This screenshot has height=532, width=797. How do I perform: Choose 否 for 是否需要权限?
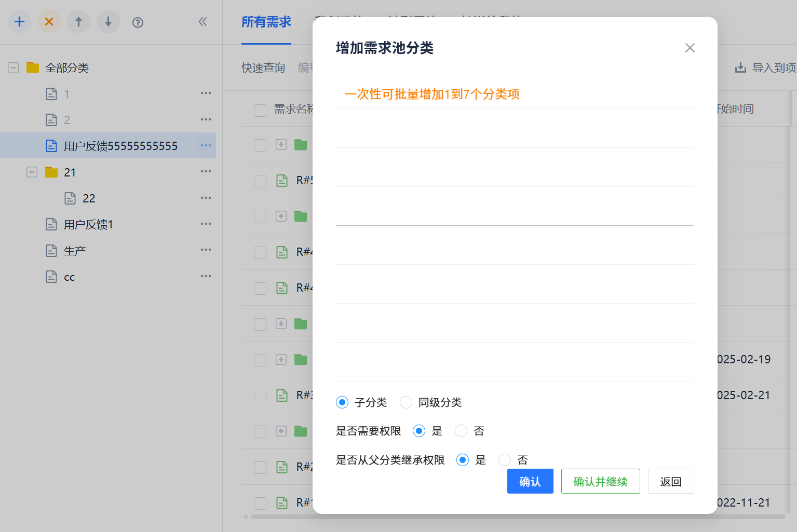461,431
